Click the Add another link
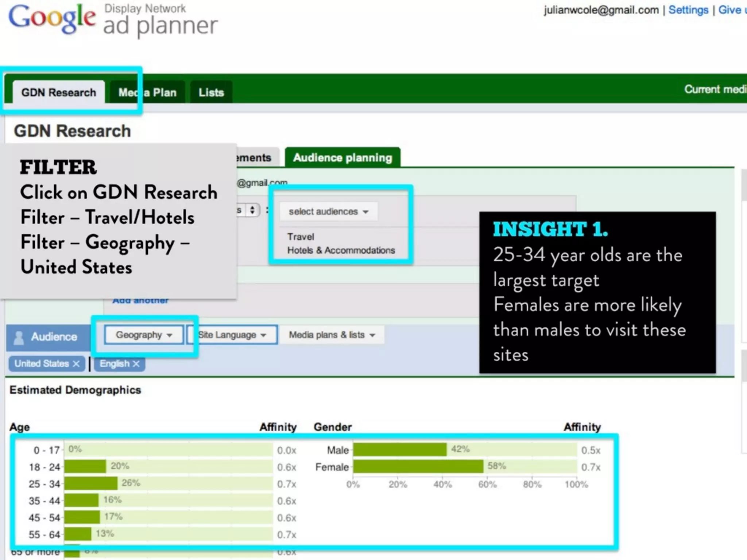 point(140,301)
